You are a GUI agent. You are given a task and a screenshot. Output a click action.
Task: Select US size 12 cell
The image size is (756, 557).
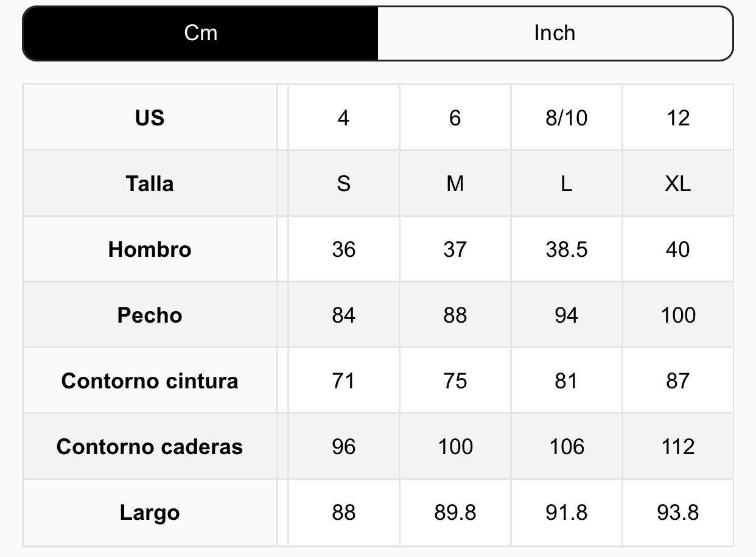click(677, 117)
